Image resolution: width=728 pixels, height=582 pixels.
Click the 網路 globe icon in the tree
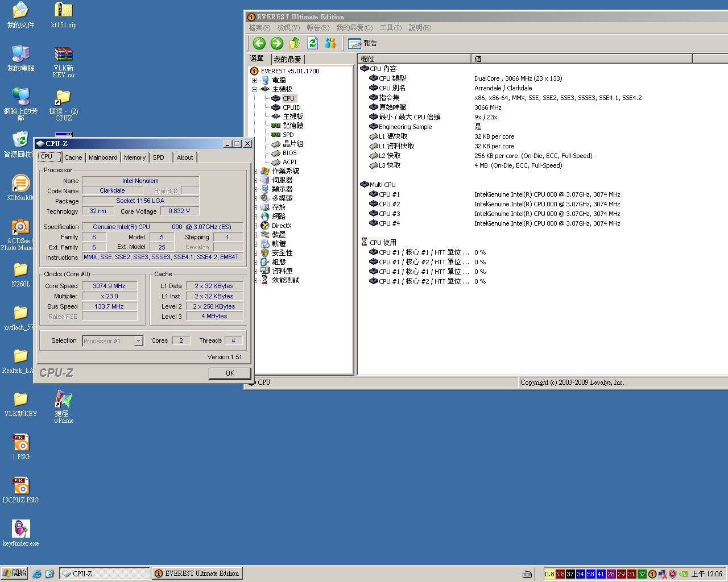(x=264, y=217)
